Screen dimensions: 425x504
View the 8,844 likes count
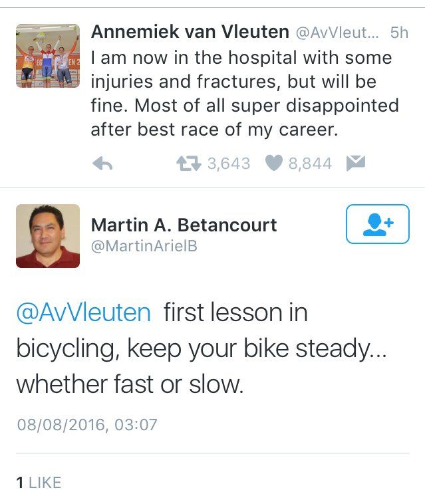(x=310, y=164)
